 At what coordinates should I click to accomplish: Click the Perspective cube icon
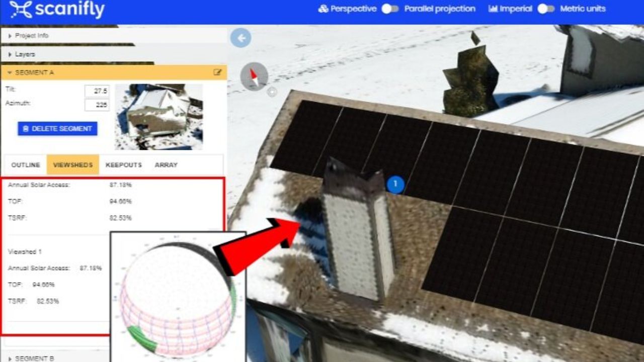coord(323,9)
